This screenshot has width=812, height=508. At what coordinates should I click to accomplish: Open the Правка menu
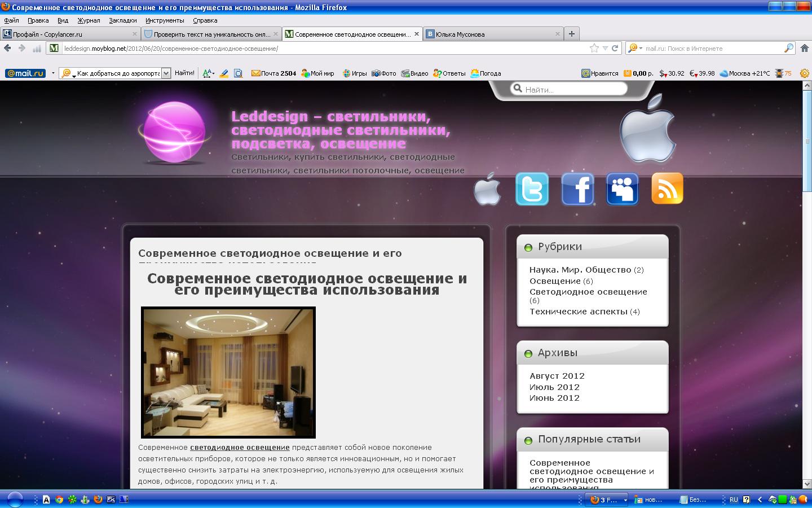[x=38, y=20]
